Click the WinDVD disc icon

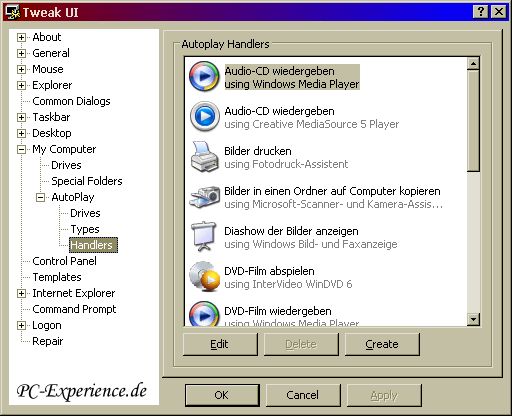pos(204,276)
